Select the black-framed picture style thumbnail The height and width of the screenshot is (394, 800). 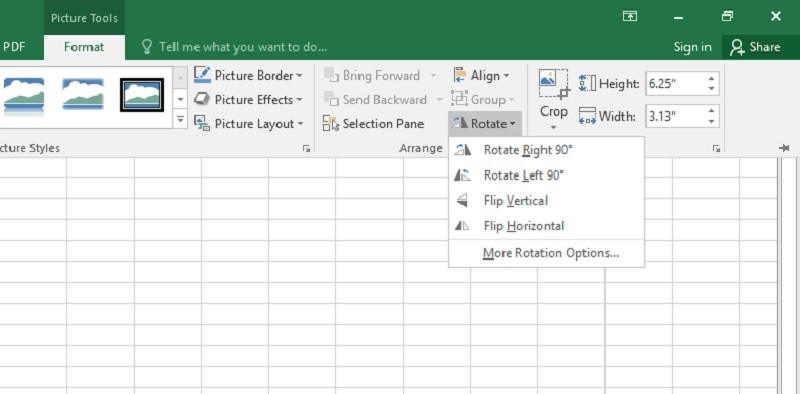142,95
